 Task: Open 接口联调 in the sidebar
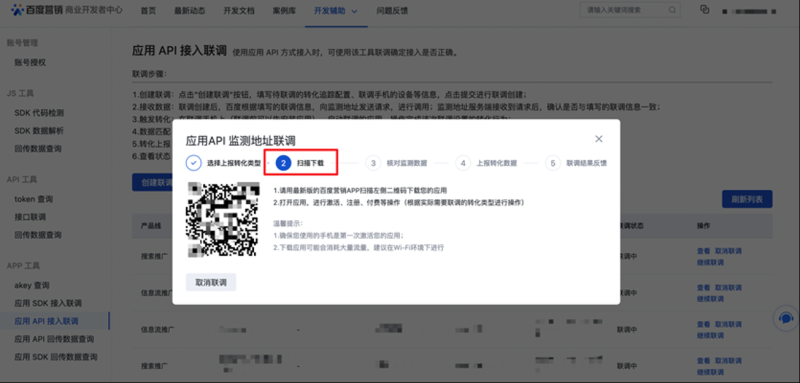click(30, 217)
